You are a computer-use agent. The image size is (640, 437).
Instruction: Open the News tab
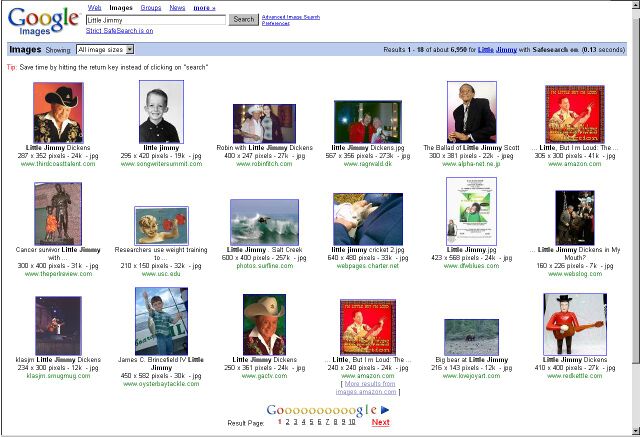tap(177, 7)
